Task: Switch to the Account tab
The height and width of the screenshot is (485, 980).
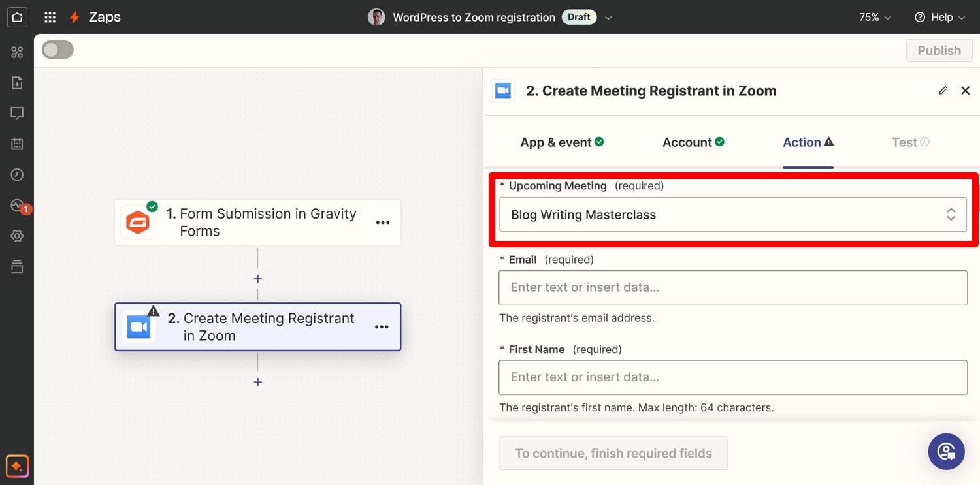Action: click(x=693, y=142)
